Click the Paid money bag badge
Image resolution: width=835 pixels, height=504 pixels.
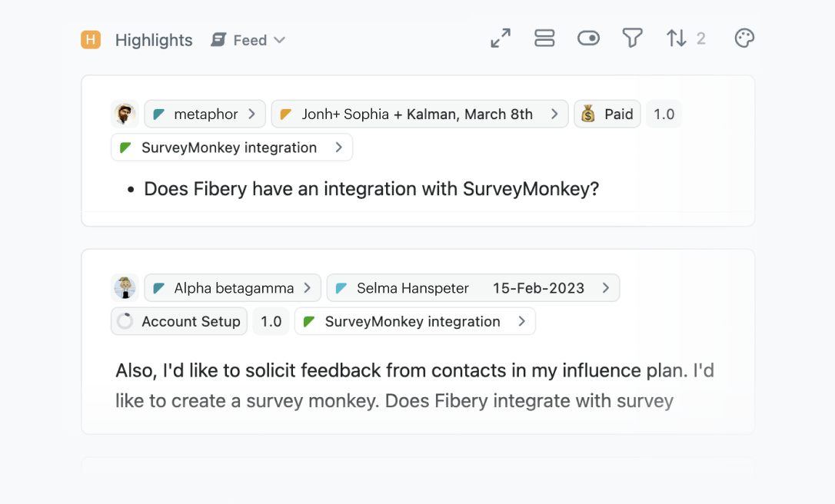[607, 114]
